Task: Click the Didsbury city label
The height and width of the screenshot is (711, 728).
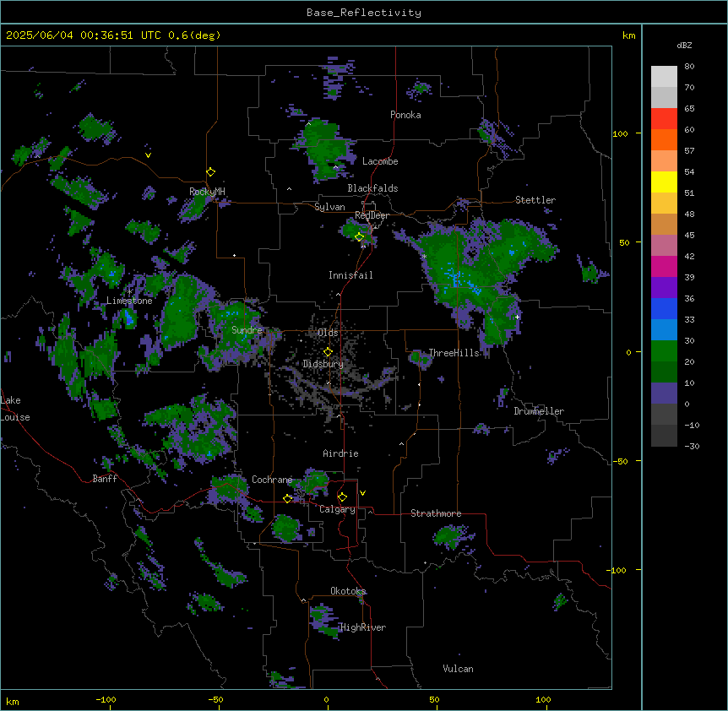Action: coord(323,364)
